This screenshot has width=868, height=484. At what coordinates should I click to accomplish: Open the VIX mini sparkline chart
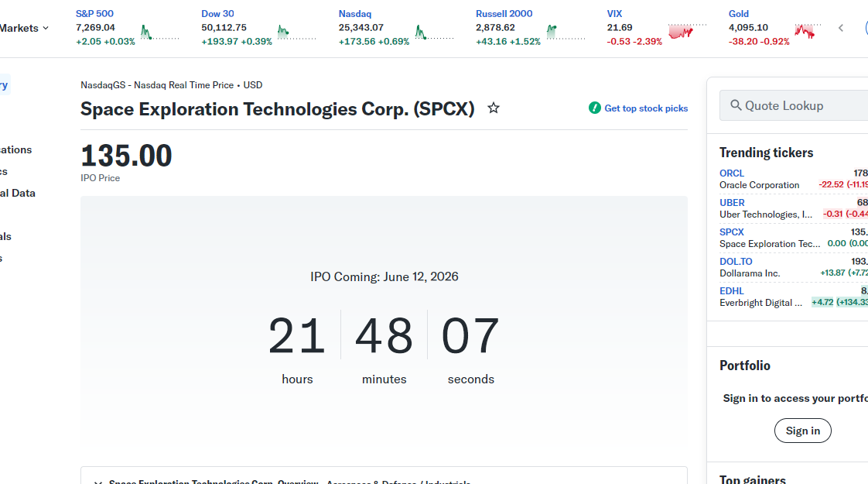pos(688,32)
